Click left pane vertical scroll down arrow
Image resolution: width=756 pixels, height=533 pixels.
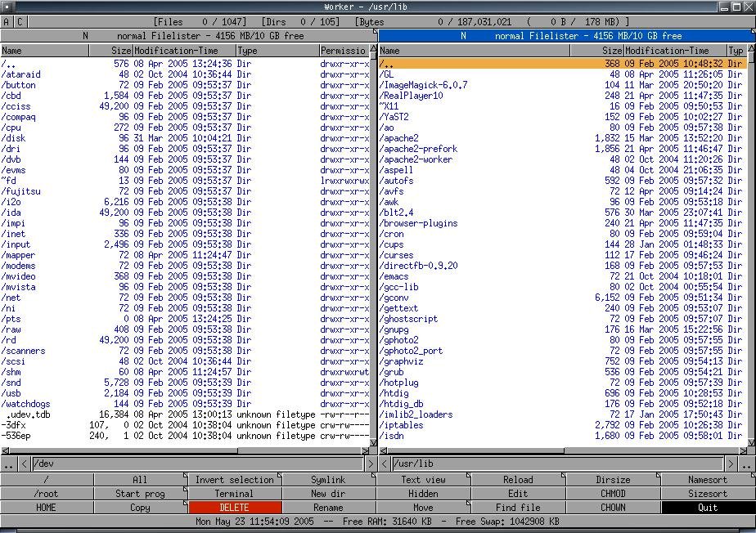tap(373, 442)
